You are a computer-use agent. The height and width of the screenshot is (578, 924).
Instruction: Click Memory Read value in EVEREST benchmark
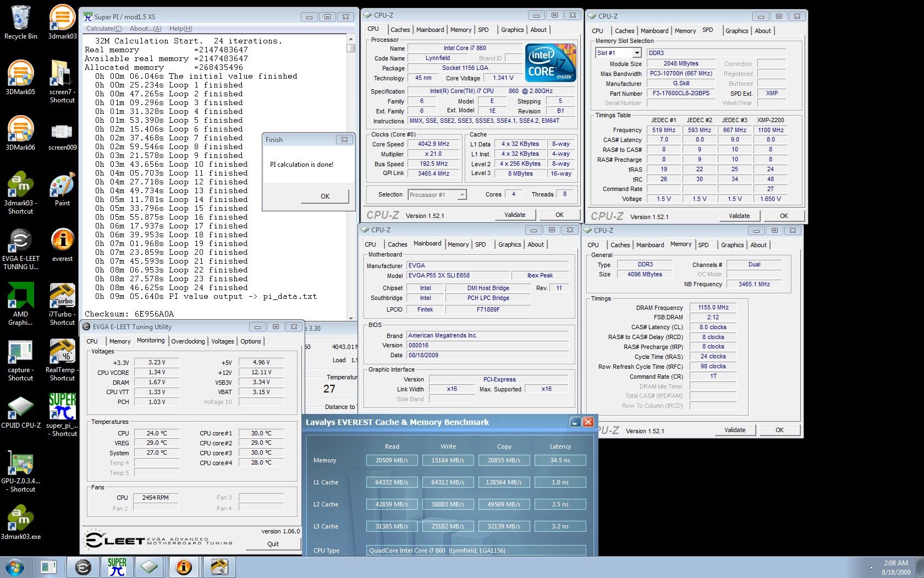[x=392, y=460]
